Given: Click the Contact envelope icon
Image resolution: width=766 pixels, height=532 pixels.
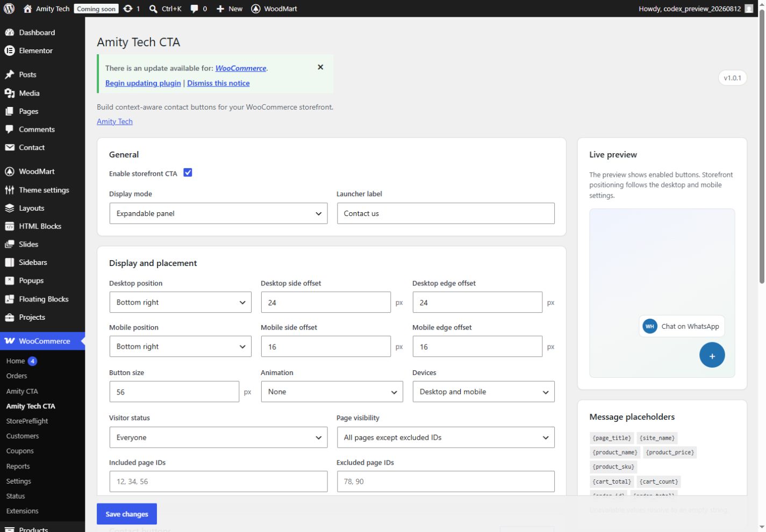Looking at the screenshot, I should pos(10,147).
